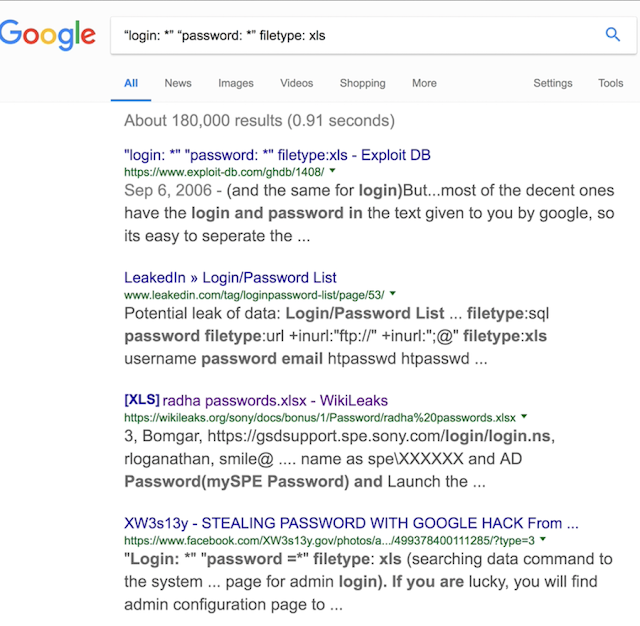Select the Shopping tab
The height and width of the screenshot is (626, 640).
[362, 83]
